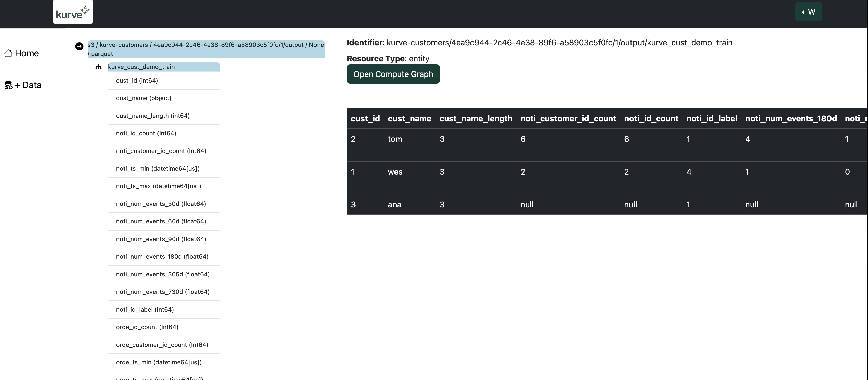Image resolution: width=868 pixels, height=380 pixels.
Task: Click the cust_id column header in the table
Action: pos(365,118)
